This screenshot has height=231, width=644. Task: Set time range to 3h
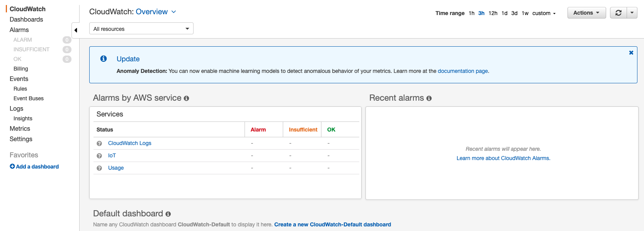point(481,13)
